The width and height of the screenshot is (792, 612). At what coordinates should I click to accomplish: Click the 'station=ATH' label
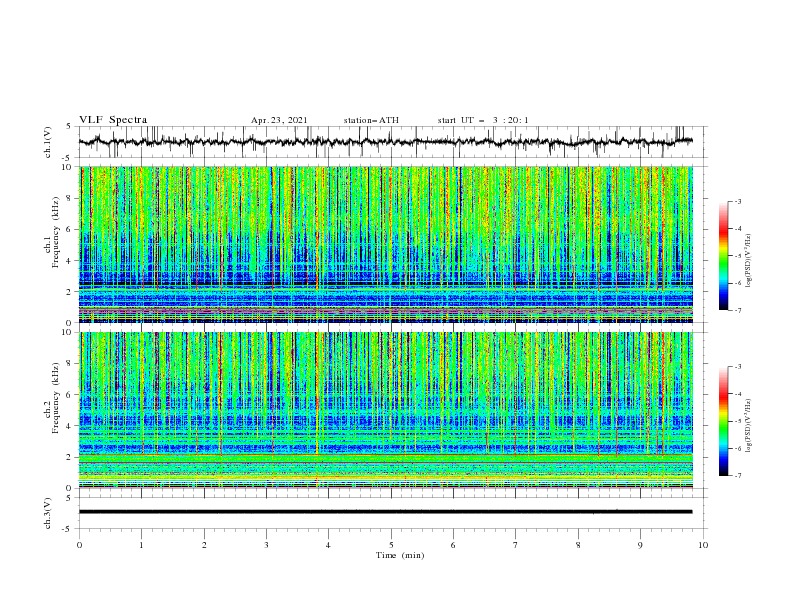pyautogui.click(x=371, y=120)
